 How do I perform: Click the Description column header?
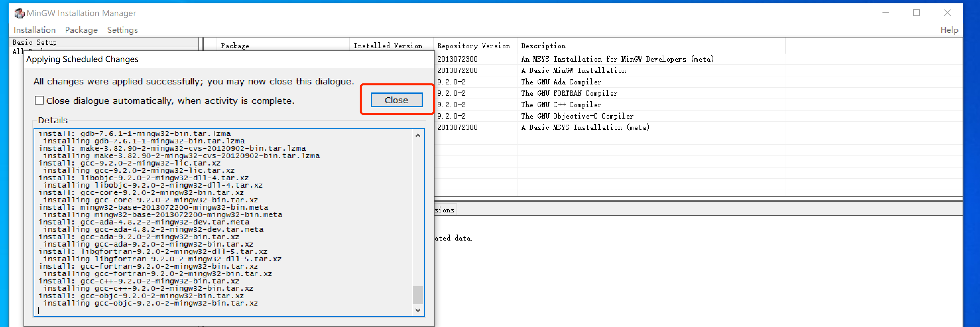pyautogui.click(x=651, y=46)
